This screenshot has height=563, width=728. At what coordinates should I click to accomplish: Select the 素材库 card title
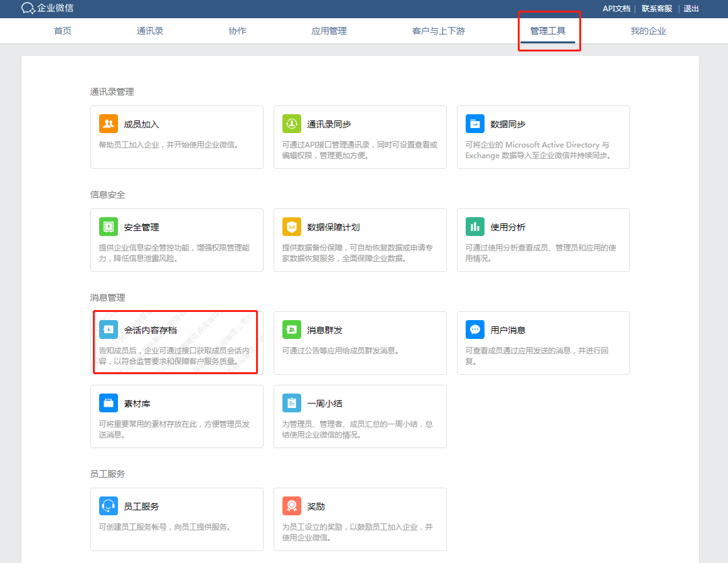[x=137, y=404]
